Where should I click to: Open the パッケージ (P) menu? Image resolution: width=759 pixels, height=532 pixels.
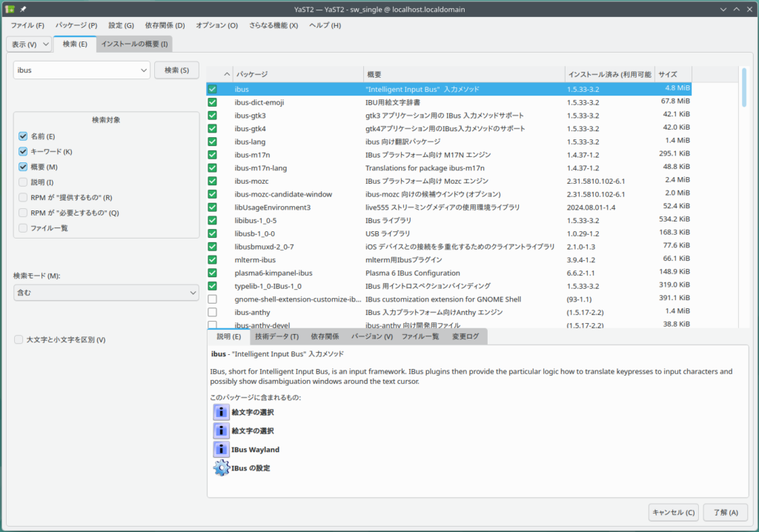pyautogui.click(x=76, y=25)
